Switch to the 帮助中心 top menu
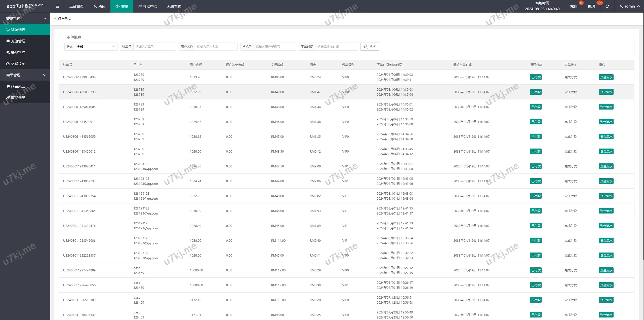Image resolution: width=644 pixels, height=320 pixels. tap(148, 6)
